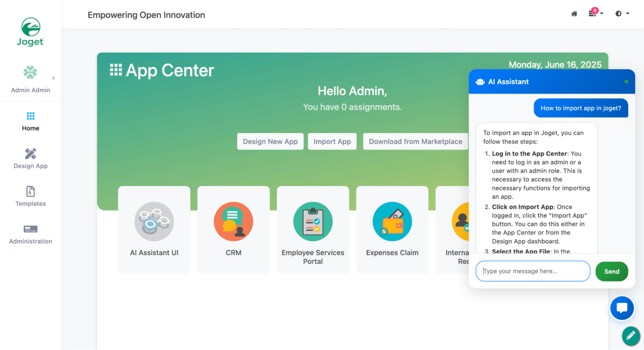Open Design App from the sidebar
This screenshot has width=644, height=350.
tap(31, 159)
